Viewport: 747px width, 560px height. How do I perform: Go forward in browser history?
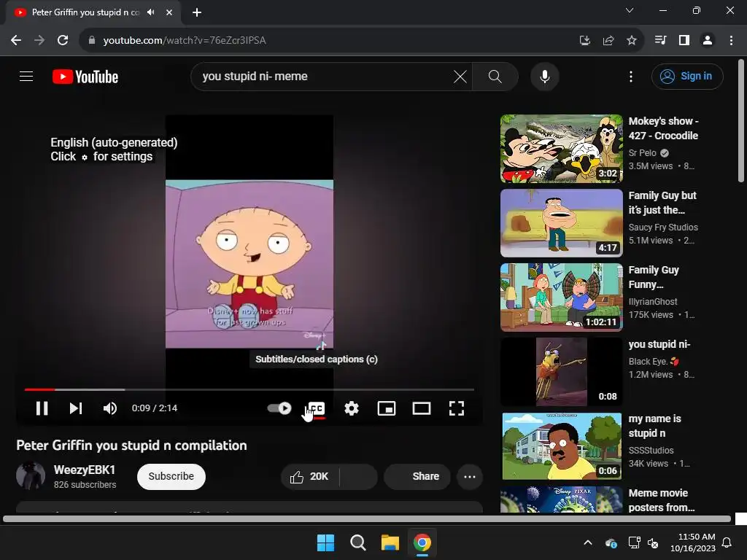pos(39,41)
